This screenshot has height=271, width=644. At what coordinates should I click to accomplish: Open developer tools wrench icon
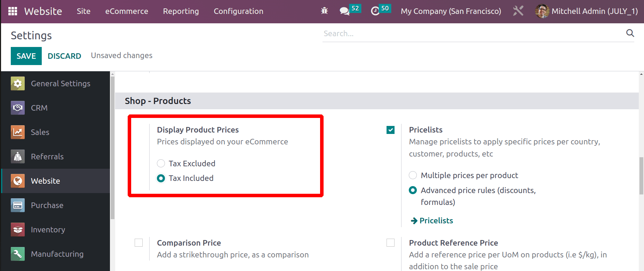(518, 11)
